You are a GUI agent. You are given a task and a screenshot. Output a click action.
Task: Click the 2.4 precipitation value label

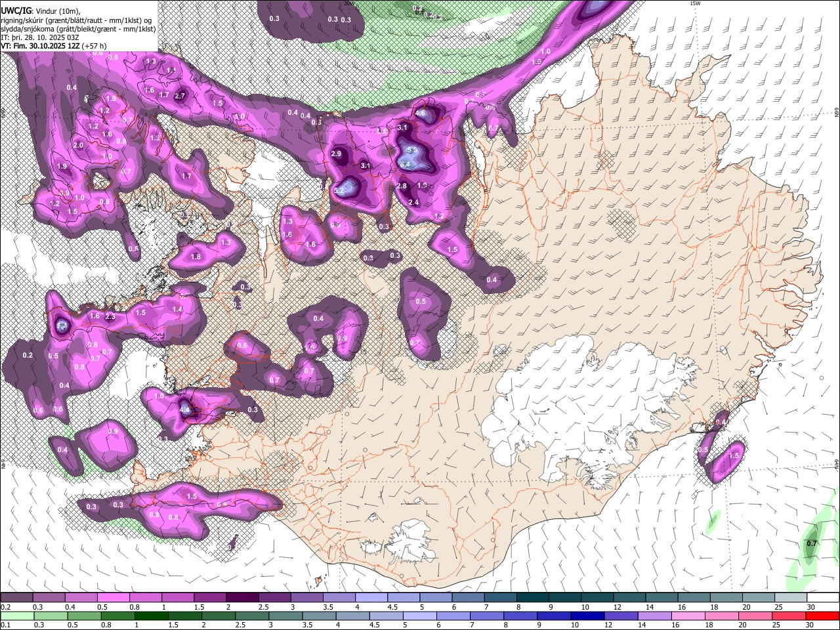click(413, 202)
